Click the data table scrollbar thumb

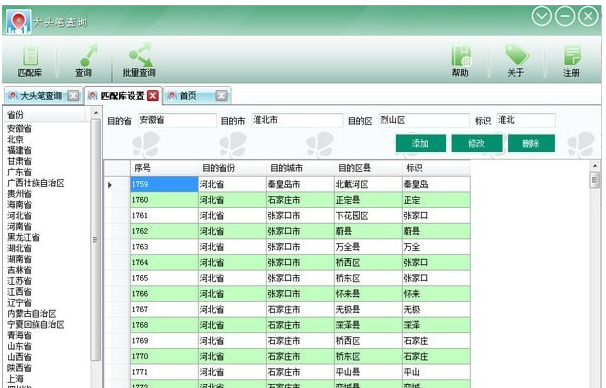[595, 180]
